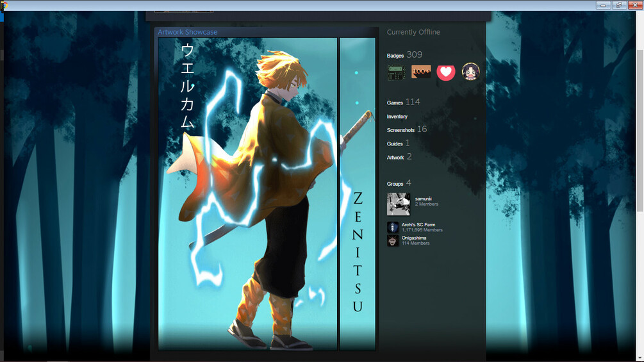
Task: Open the Archi's SC Farm group link
Action: 418,224
